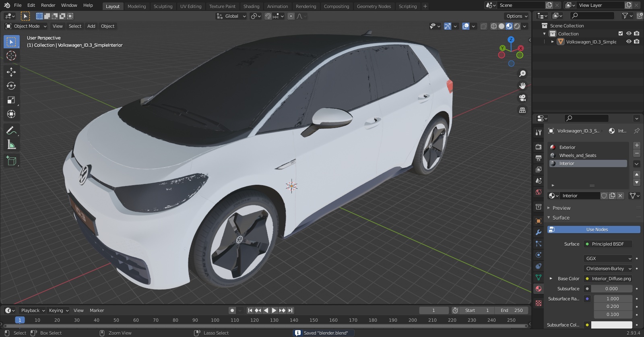The width and height of the screenshot is (644, 337).
Task: Select the Exterior material slot
Action: 588,147
